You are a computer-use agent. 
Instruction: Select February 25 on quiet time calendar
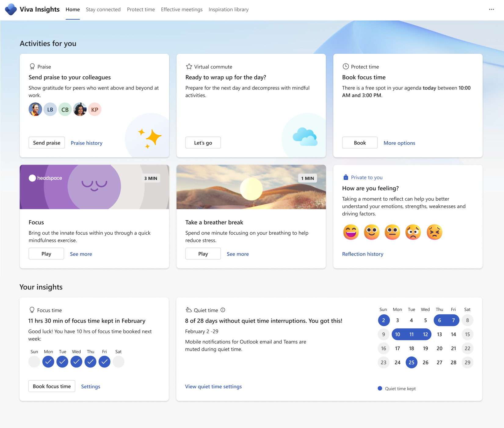tap(411, 362)
